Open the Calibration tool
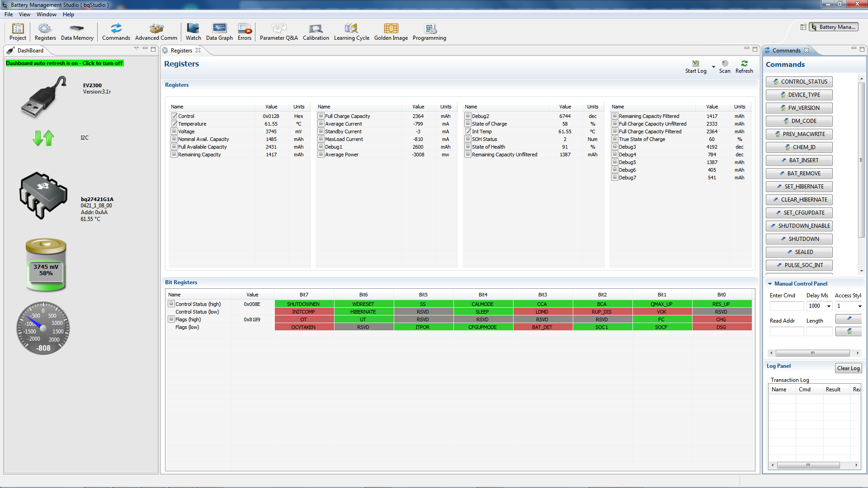This screenshot has width=868, height=488. tap(316, 32)
